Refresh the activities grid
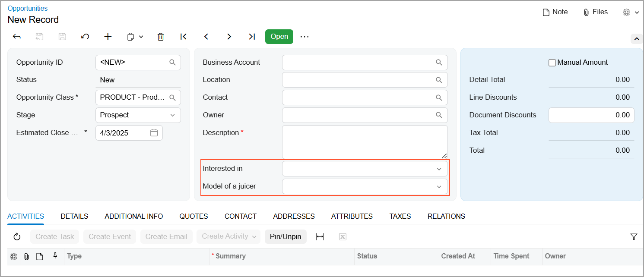The image size is (644, 277). click(x=17, y=236)
